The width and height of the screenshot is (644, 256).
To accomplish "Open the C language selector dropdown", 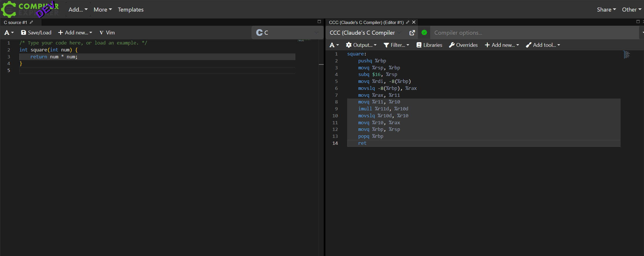I will point(287,33).
